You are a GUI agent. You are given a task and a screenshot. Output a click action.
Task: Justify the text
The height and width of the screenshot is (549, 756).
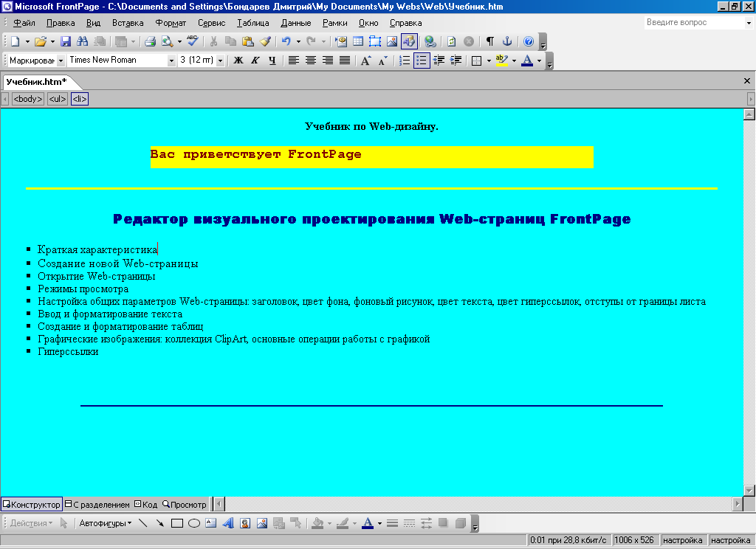click(x=345, y=61)
